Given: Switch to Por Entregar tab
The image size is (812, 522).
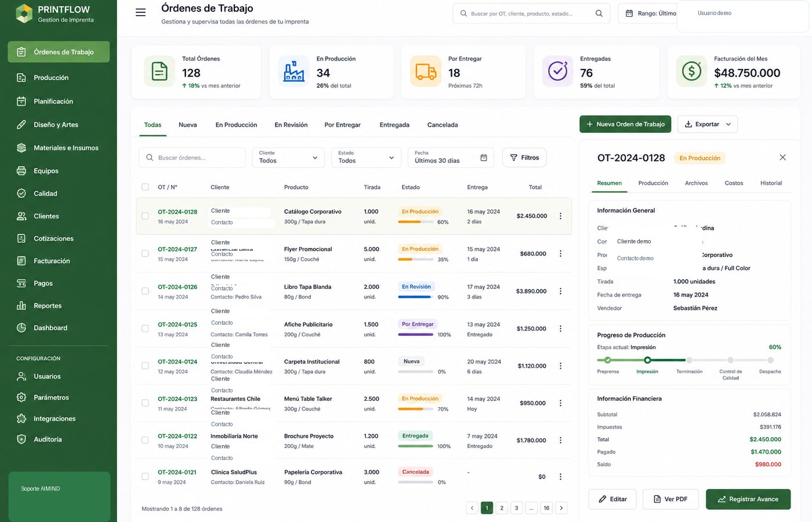Looking at the screenshot, I should coord(342,125).
